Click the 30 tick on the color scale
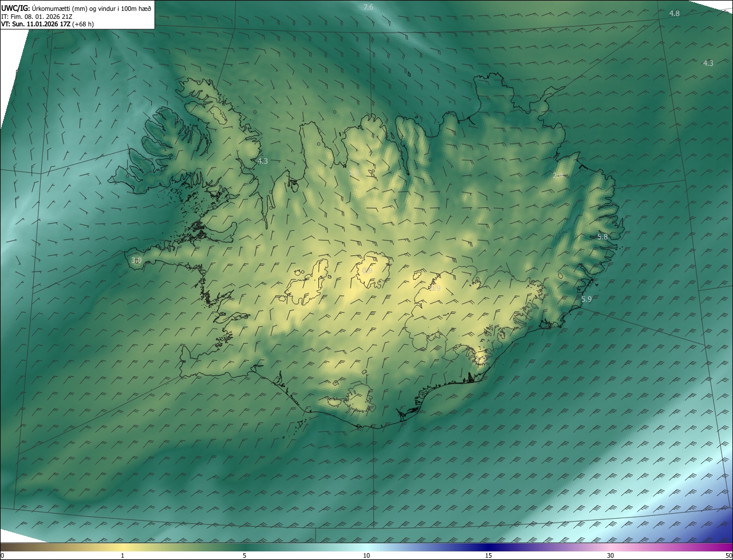This screenshot has width=733, height=560. click(x=610, y=555)
